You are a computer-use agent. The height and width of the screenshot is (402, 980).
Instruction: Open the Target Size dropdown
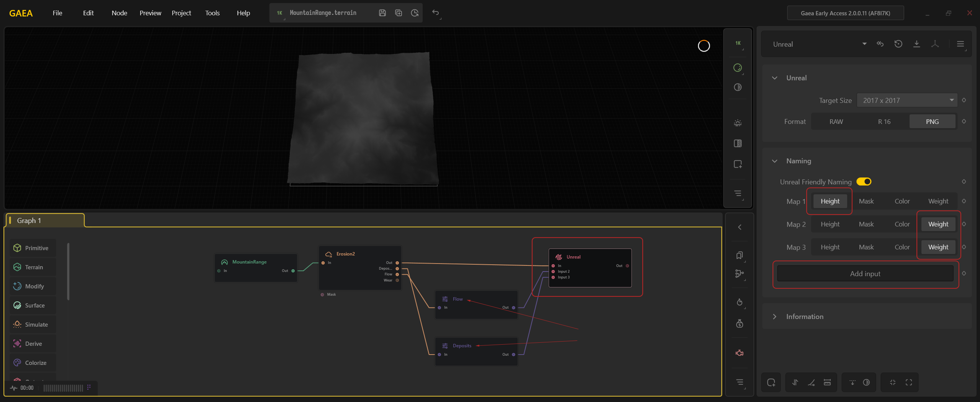906,100
